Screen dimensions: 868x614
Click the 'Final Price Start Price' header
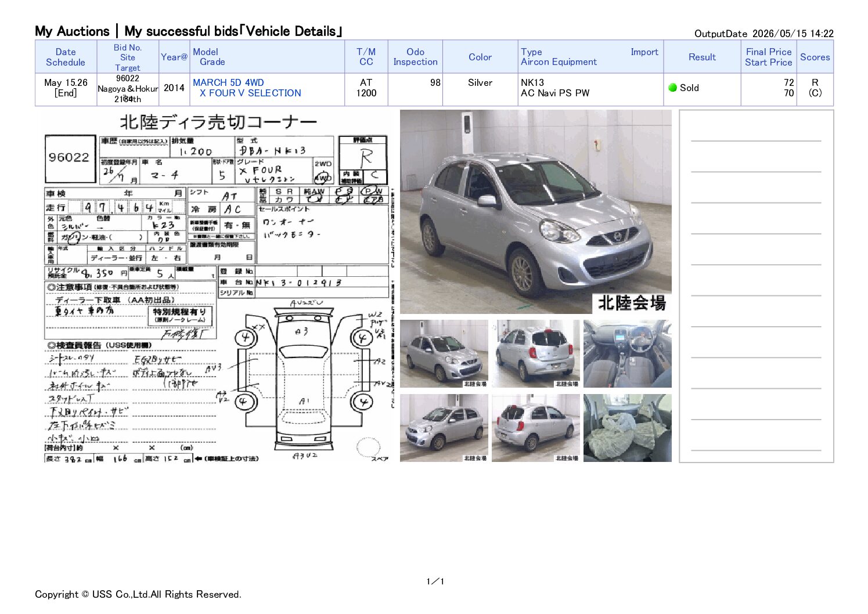tap(769, 57)
